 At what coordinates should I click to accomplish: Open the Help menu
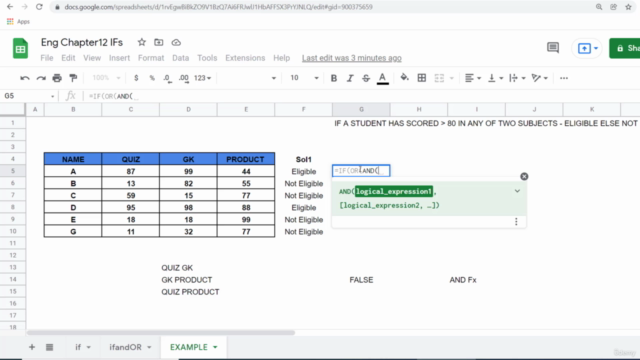(281, 58)
